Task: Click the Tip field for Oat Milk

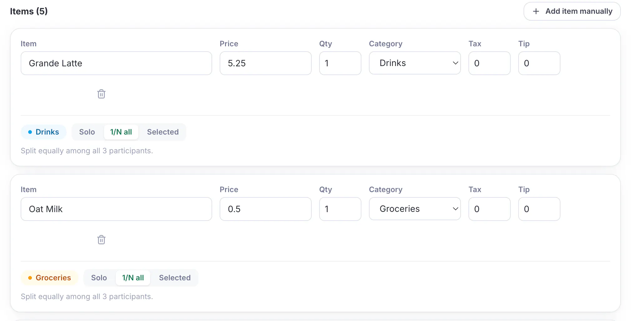Action: click(539, 209)
